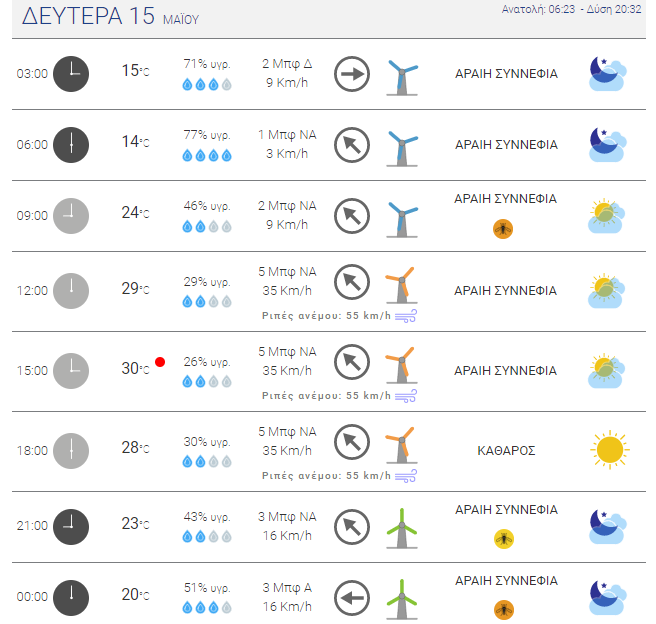Click the sunrise and sunset times text
Screen dimensions: 656x624
[571, 9]
